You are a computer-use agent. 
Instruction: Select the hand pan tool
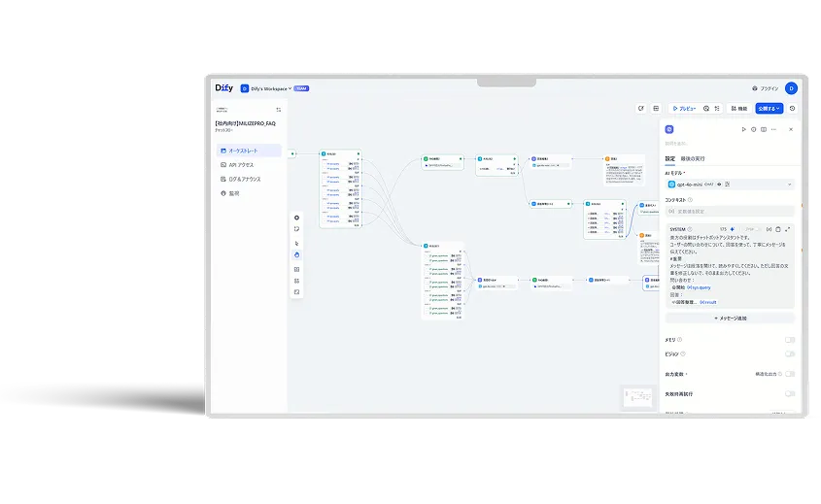click(x=296, y=255)
